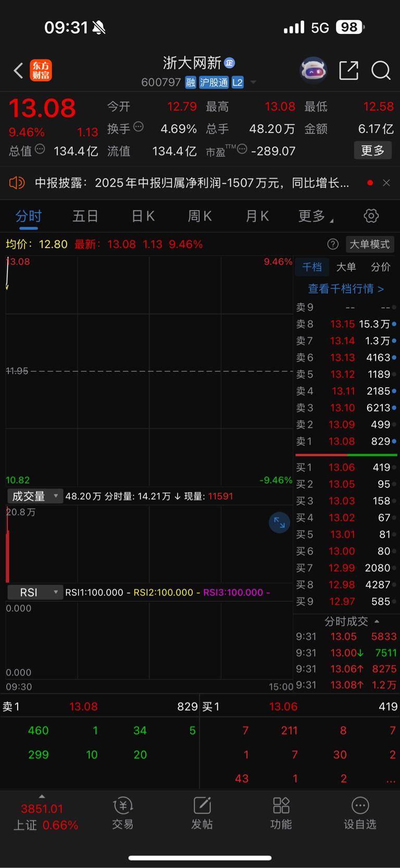
Task: Open chart settings gear icon
Action: [x=371, y=216]
